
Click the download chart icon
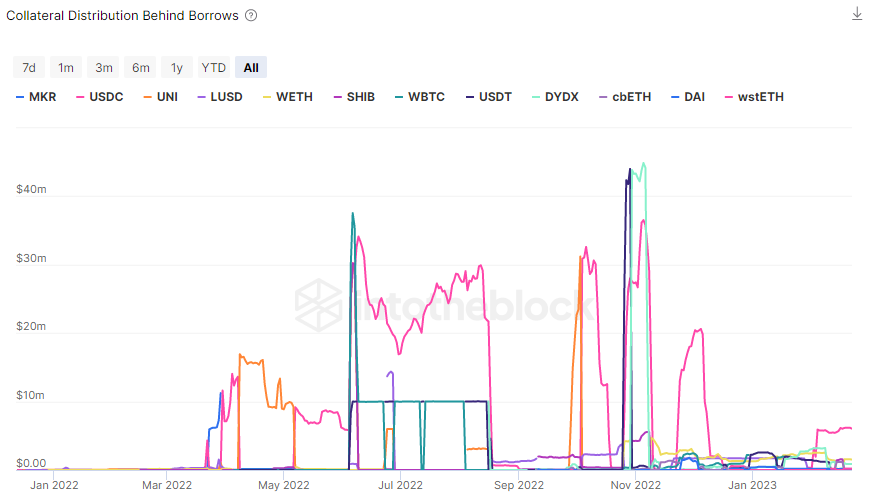pos(856,14)
